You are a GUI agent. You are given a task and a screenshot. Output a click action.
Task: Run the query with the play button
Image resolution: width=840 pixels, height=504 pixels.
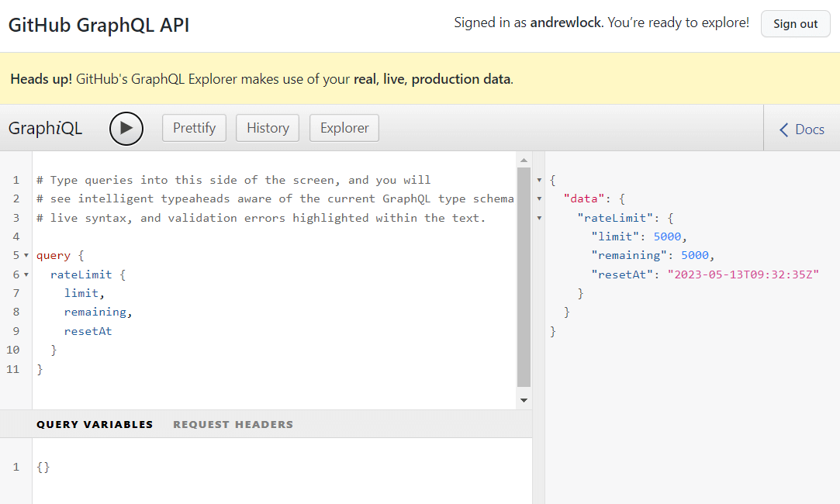126,129
